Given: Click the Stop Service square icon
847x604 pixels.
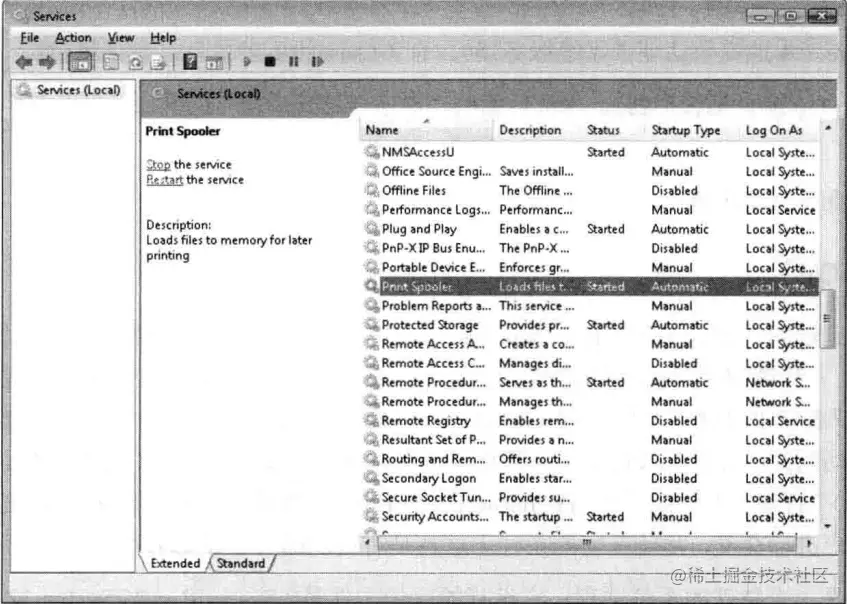Looking at the screenshot, I should [x=270, y=62].
